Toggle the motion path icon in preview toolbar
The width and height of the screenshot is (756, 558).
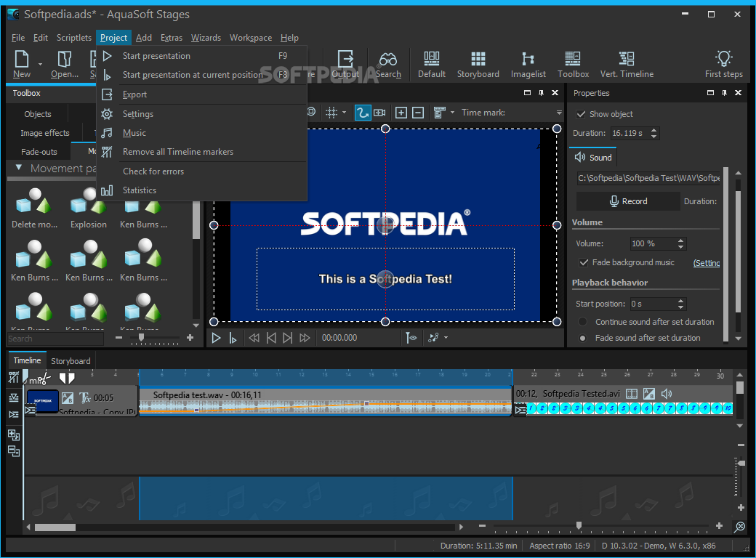click(x=361, y=113)
